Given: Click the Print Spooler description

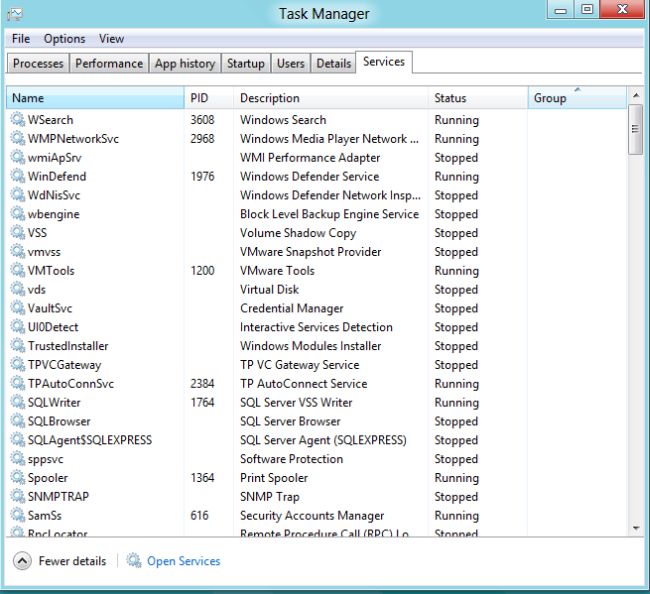Looking at the screenshot, I should pyautogui.click(x=274, y=478).
